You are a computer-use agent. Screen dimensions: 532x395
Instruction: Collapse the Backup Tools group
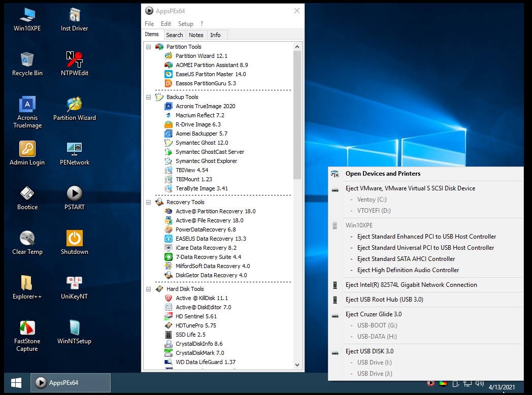click(x=149, y=97)
